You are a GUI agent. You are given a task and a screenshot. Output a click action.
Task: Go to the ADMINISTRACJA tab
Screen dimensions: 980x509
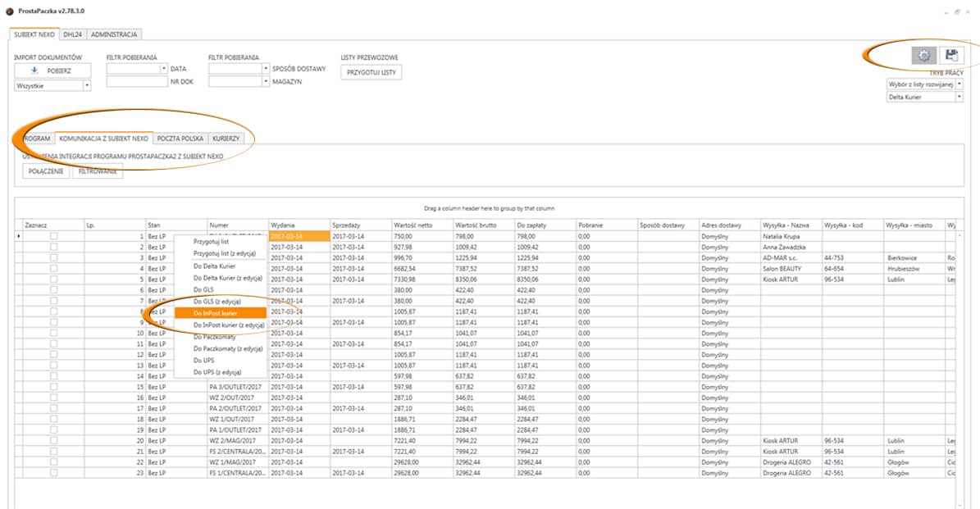(114, 34)
